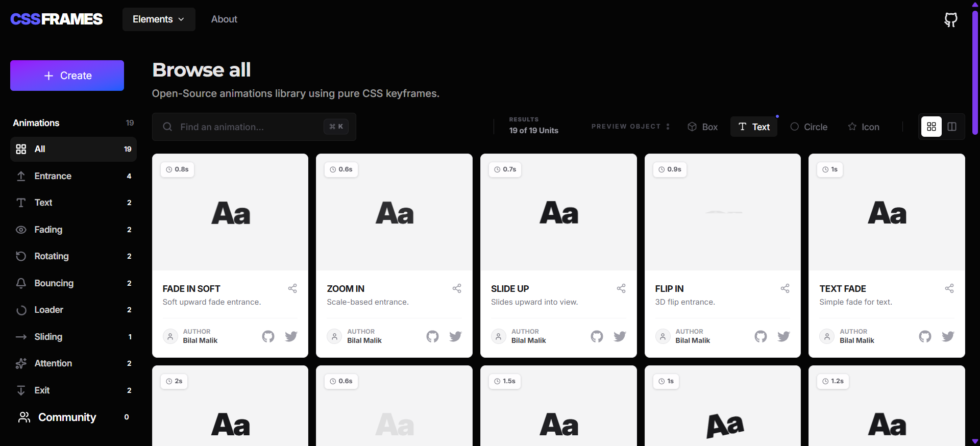Screen dimensions: 980x446
Task: Filter by Attention animations
Action: 73,363
